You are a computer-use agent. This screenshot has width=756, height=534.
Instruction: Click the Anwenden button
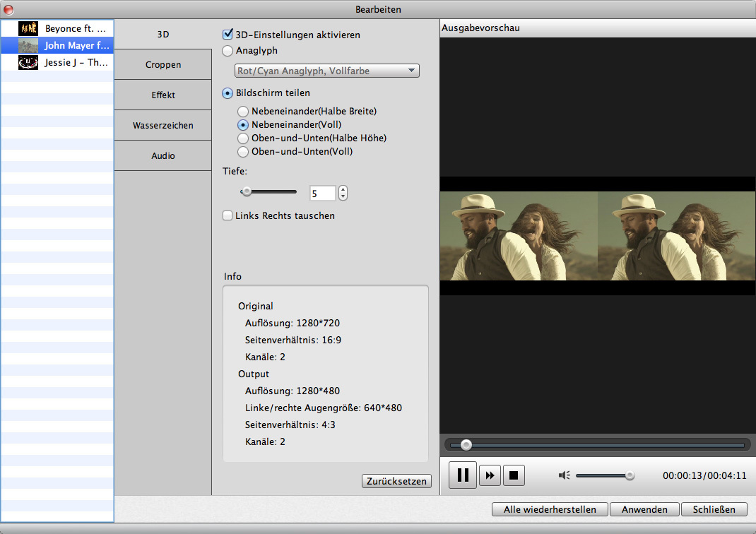644,509
